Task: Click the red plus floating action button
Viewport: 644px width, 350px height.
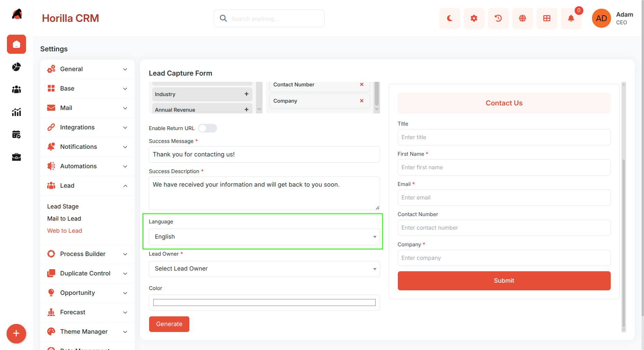Action: [16, 334]
